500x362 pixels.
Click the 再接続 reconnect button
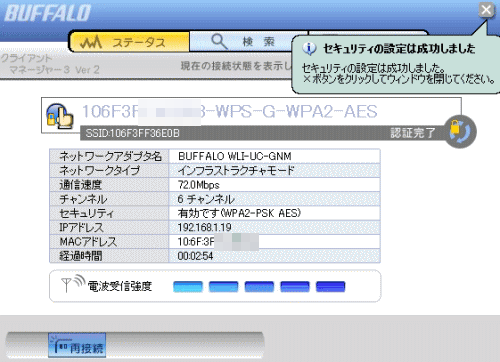(x=77, y=345)
